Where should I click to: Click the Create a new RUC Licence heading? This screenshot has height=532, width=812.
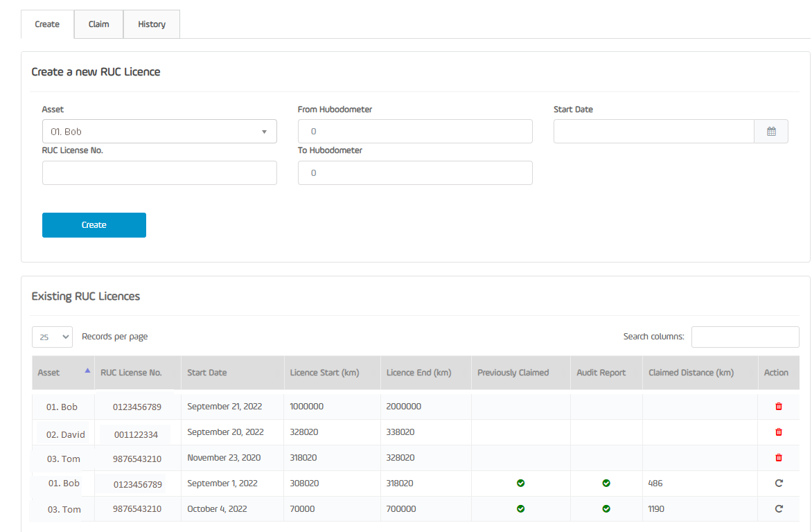tap(96, 72)
